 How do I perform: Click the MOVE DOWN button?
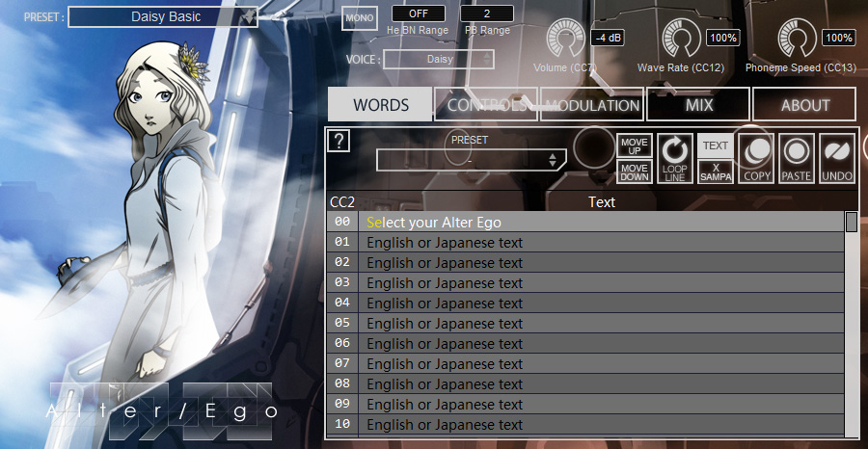tap(635, 172)
